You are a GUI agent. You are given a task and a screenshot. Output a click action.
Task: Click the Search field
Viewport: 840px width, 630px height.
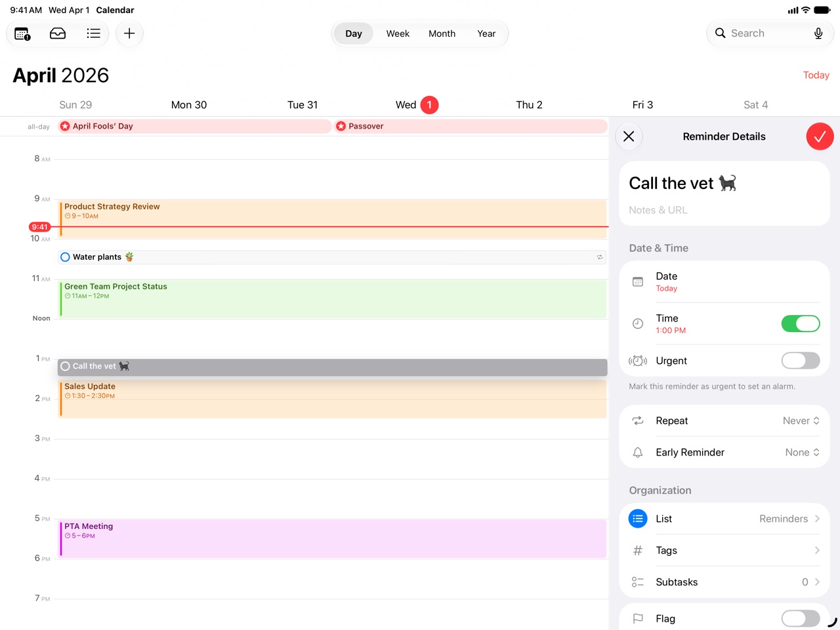click(x=770, y=33)
